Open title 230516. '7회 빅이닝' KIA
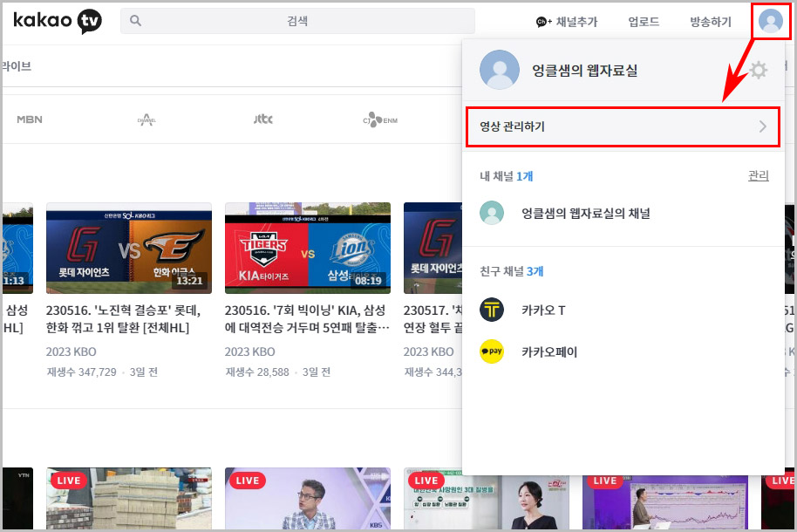Viewport: 797px width, 532px height. point(307,319)
